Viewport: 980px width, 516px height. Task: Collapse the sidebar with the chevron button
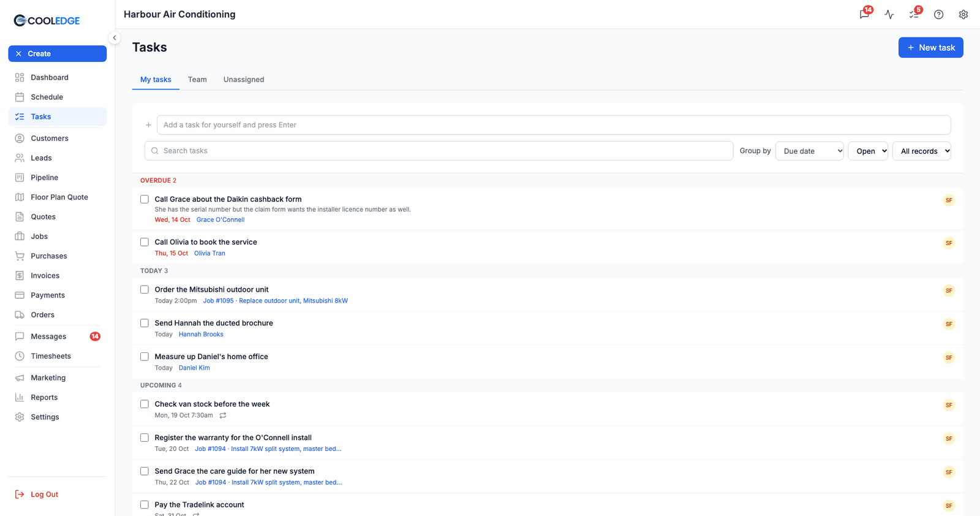coord(115,38)
